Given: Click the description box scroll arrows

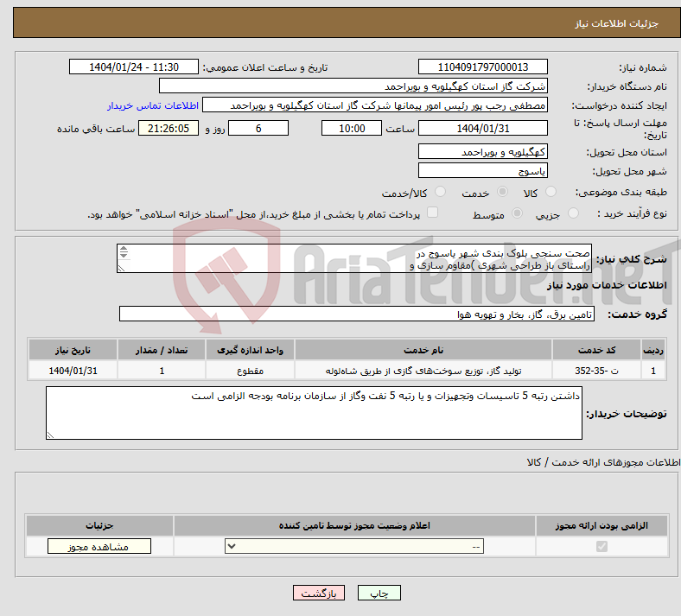Looking at the screenshot, I should [124, 251].
